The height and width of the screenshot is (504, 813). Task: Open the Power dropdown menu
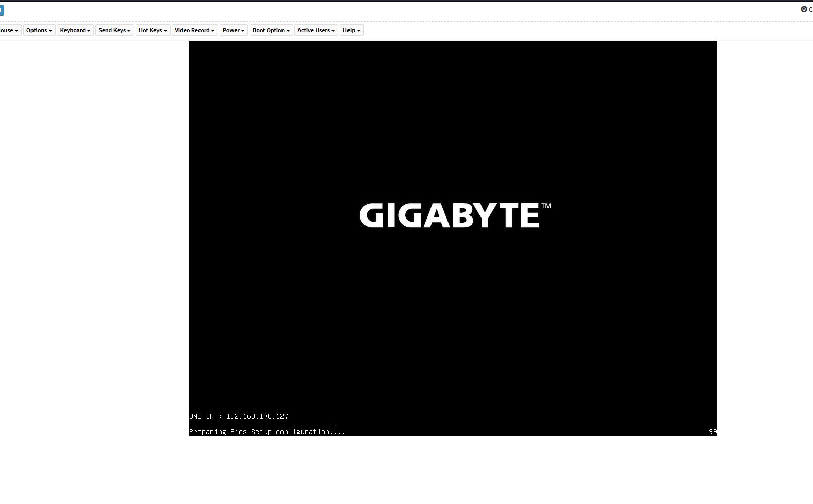pyautogui.click(x=234, y=30)
